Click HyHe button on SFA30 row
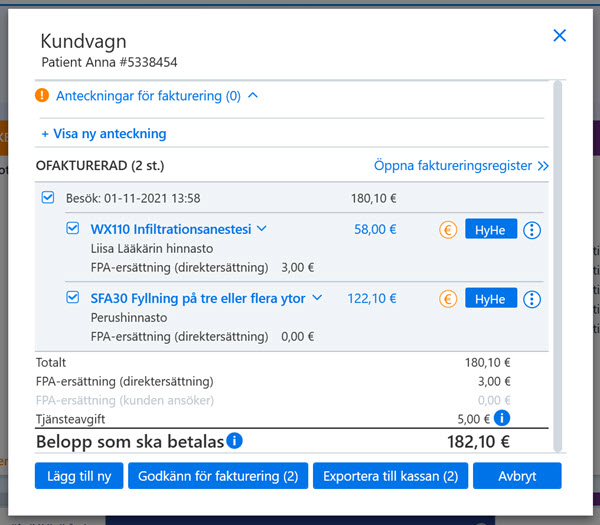Screen dimensions: 600x525 (491, 298)
